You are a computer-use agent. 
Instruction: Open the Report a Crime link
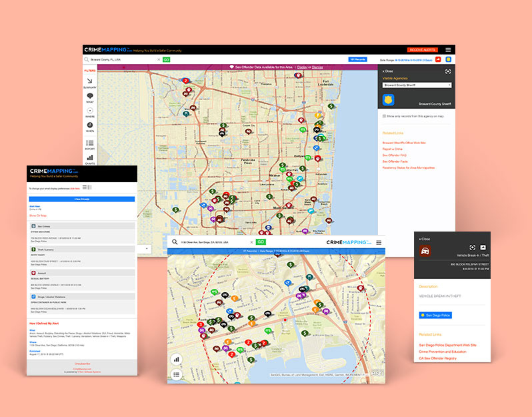click(393, 149)
